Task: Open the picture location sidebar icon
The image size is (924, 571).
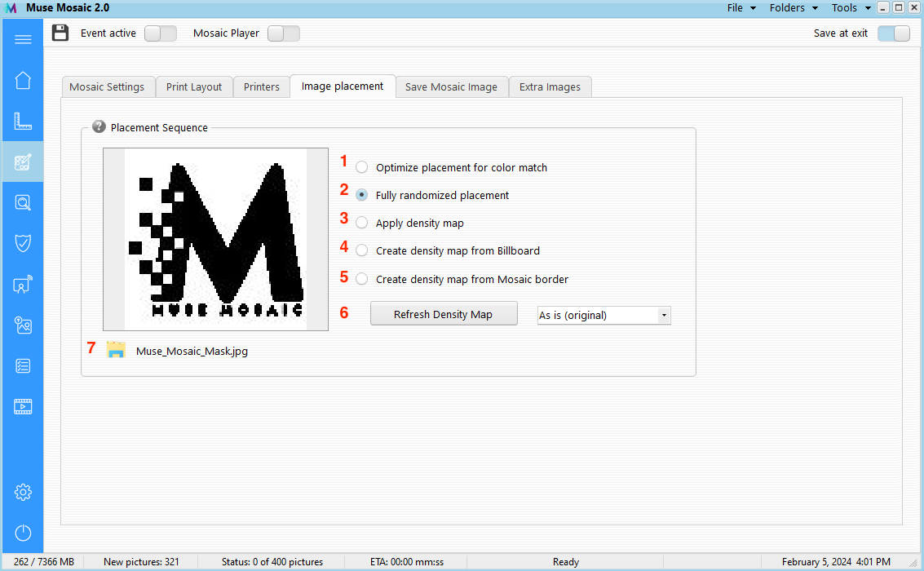Action: [x=23, y=325]
